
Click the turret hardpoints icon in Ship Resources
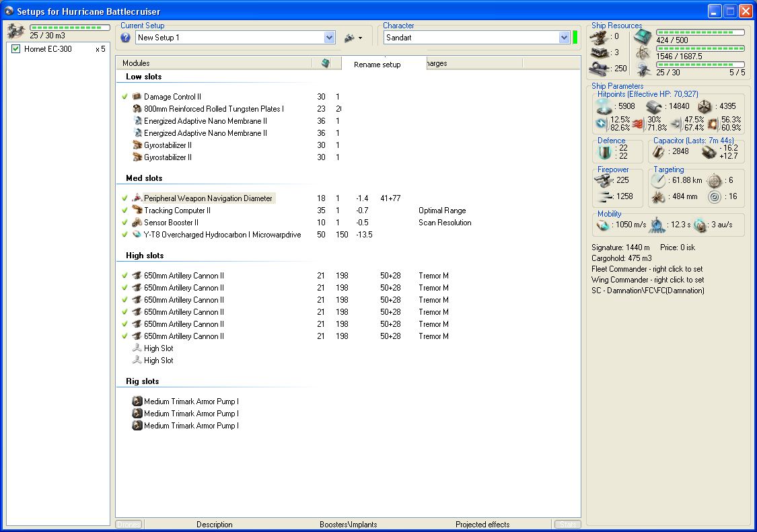click(x=599, y=37)
